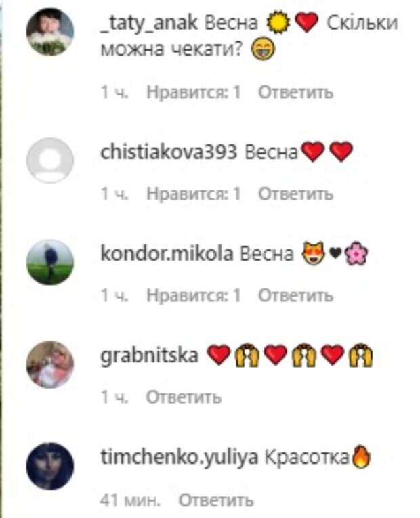
Task: Reply to grabnitska's emoji comment
Action: point(184,397)
